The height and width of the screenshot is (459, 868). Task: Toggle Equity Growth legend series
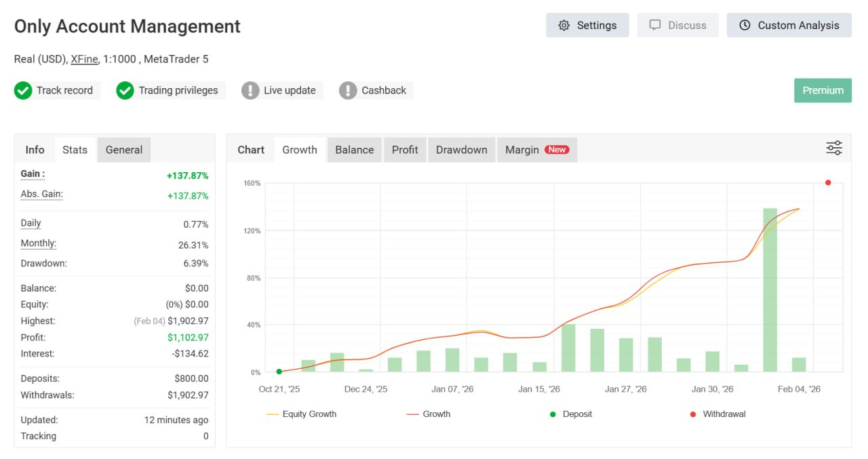[301, 414]
